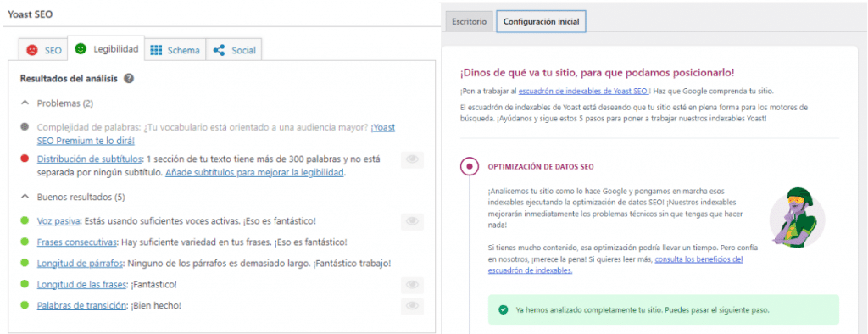Image resolution: width=868 pixels, height=334 pixels.
Task: Click the grey bullet for Complejidad de palabras
Action: click(x=25, y=127)
